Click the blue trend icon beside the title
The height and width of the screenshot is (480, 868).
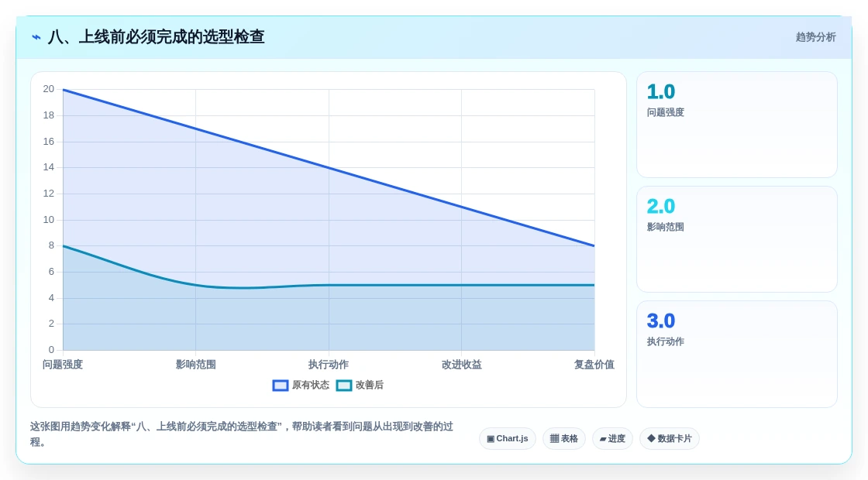point(36,37)
